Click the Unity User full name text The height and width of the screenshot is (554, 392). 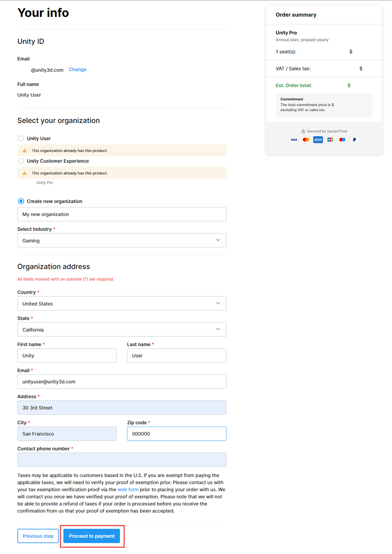[29, 95]
